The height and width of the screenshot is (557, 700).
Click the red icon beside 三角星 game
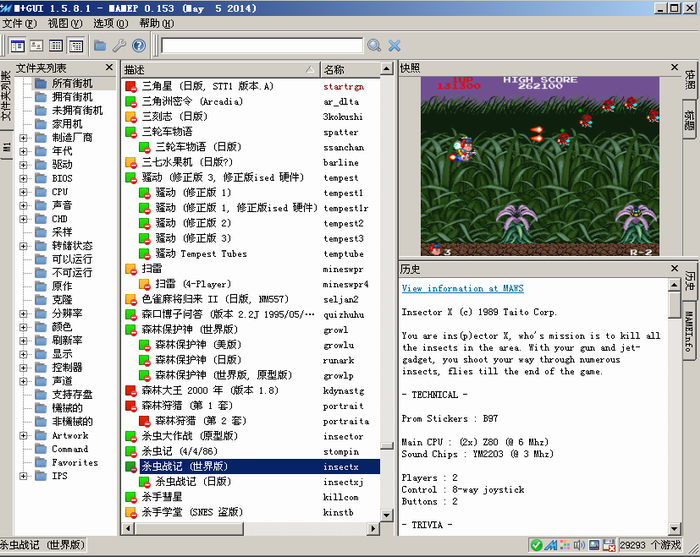(131, 87)
